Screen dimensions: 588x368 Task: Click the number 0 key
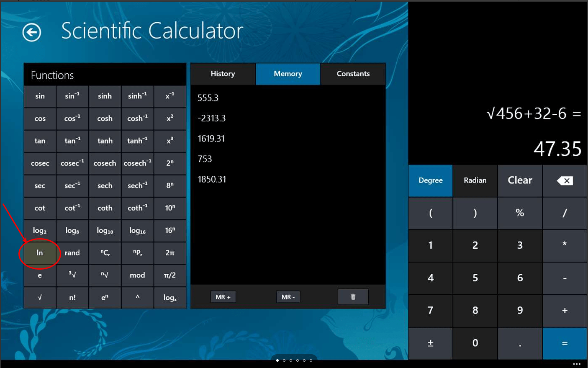click(x=475, y=343)
